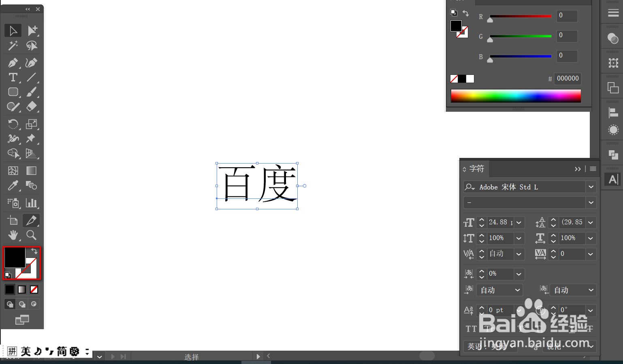The width and height of the screenshot is (623, 364).
Task: Reset default fill and stroke in toolbar
Action: pyautogui.click(x=8, y=275)
